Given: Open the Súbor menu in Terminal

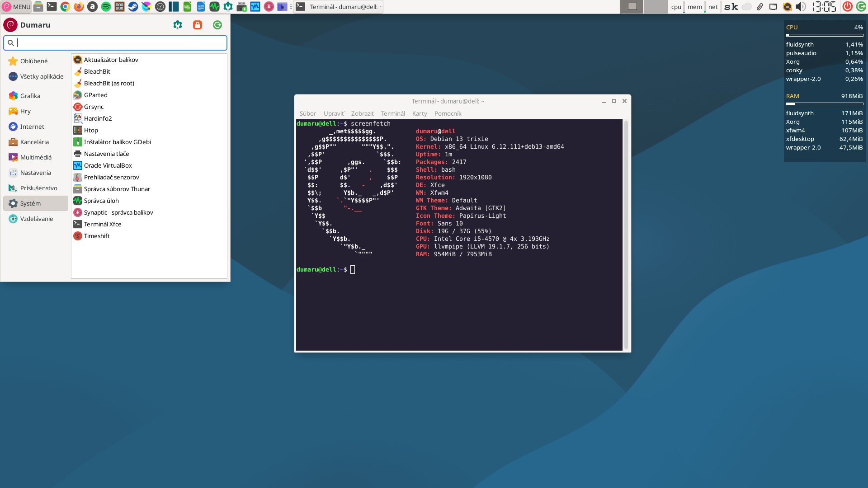Looking at the screenshot, I should pyautogui.click(x=308, y=113).
